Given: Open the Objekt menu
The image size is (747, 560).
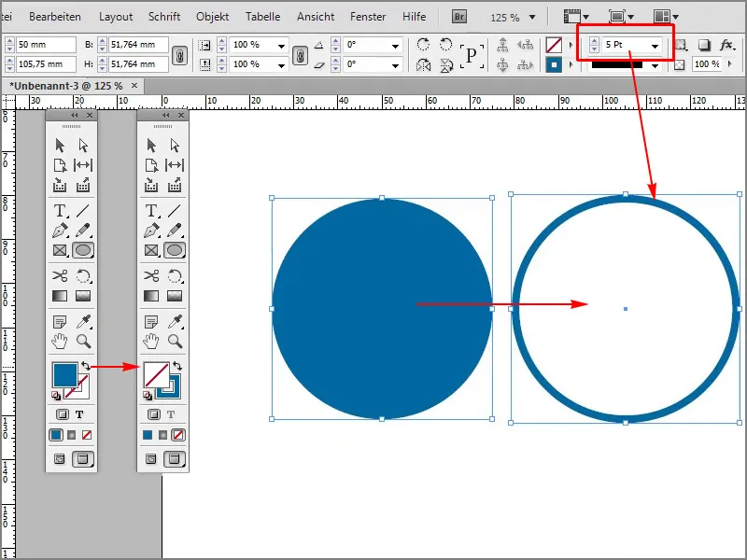Looking at the screenshot, I should [x=211, y=17].
